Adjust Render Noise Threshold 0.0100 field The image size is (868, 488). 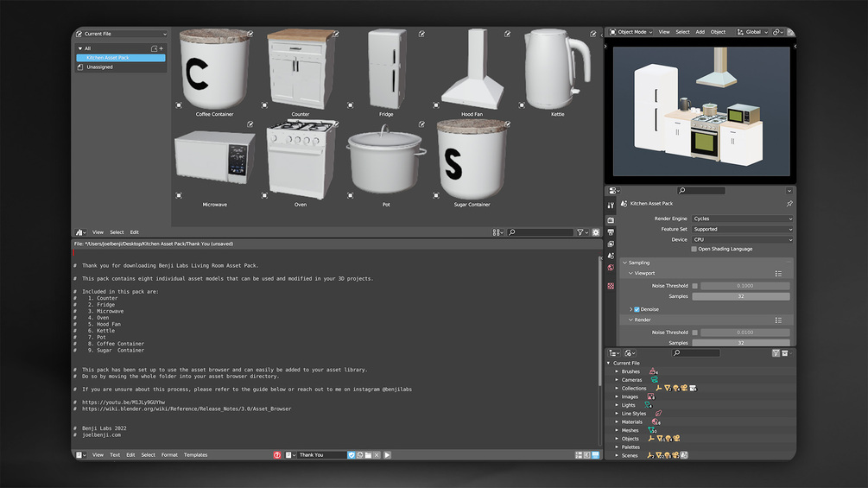[x=745, y=333]
